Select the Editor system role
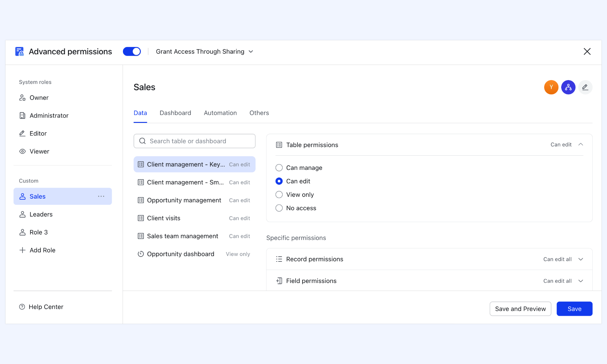Viewport: 607px width, 364px height. [x=63, y=133]
